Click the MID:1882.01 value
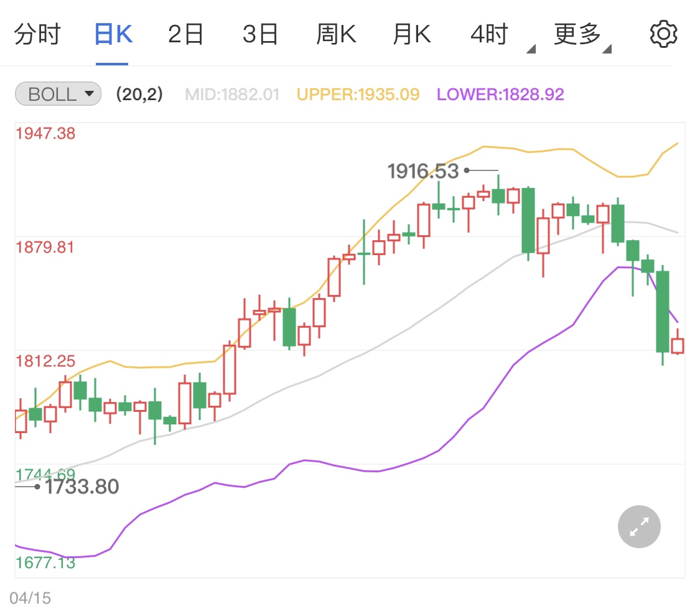 (x=232, y=94)
